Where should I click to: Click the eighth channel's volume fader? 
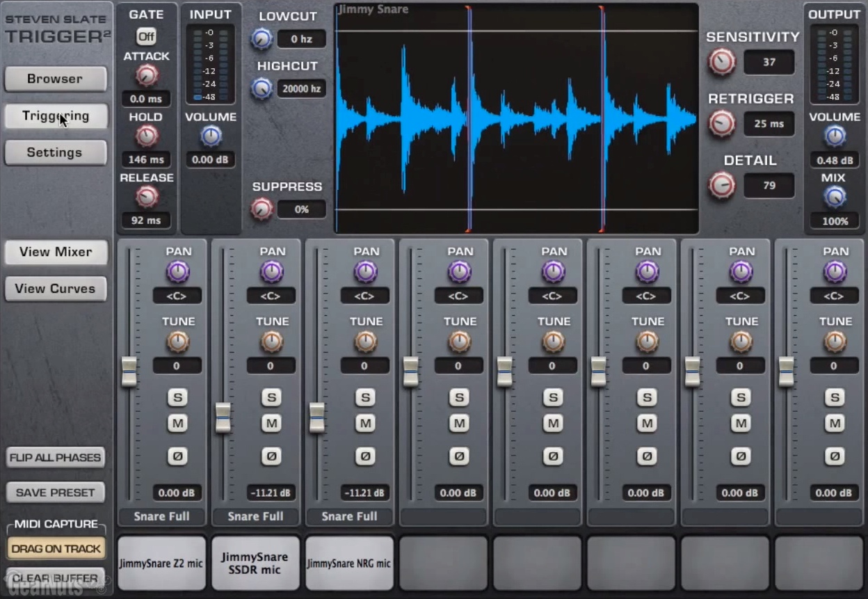point(787,371)
